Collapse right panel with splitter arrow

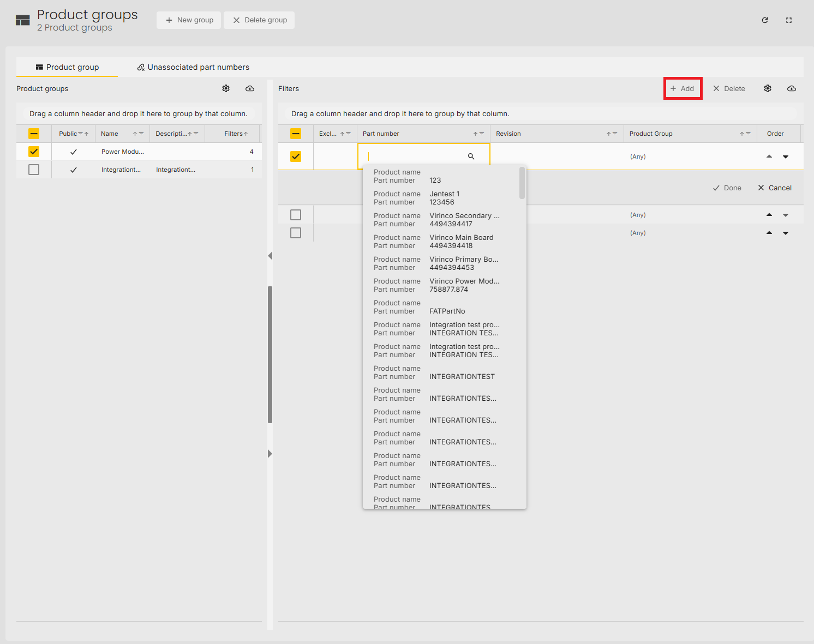(270, 454)
